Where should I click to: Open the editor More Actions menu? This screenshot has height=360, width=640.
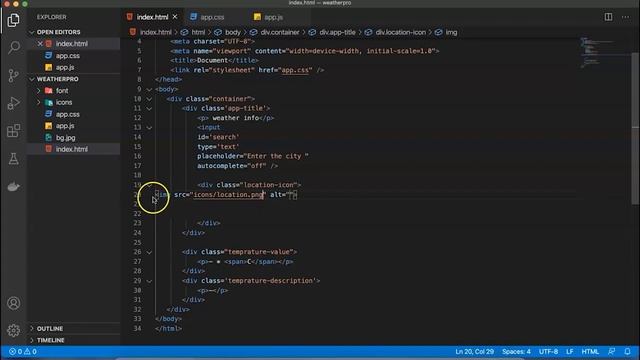tap(625, 17)
